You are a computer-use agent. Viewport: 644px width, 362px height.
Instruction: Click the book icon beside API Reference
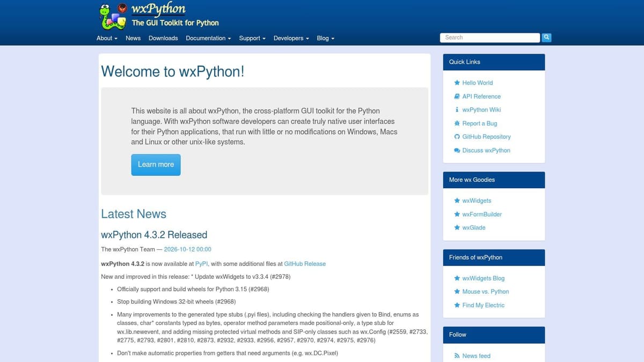tap(457, 97)
